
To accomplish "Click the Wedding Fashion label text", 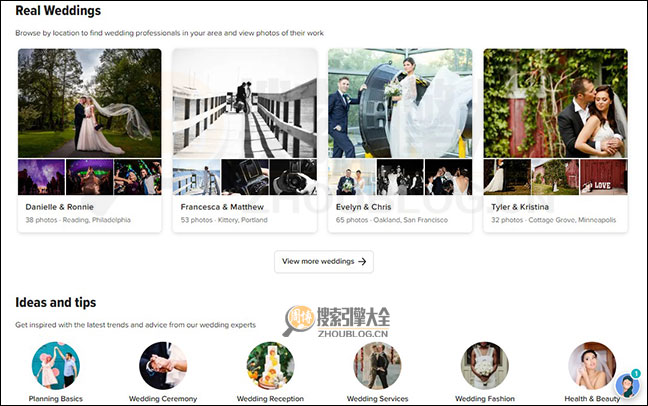I will click(x=485, y=398).
